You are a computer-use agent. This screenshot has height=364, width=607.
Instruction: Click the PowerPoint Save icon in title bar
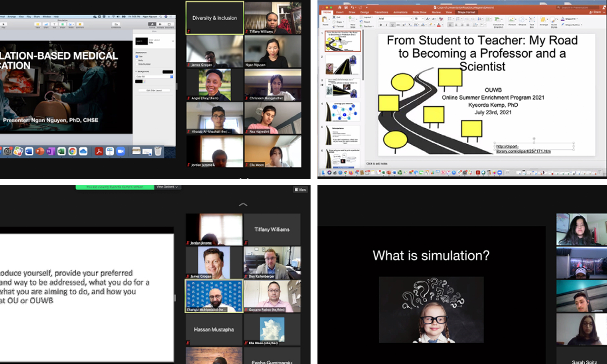tap(346, 7)
